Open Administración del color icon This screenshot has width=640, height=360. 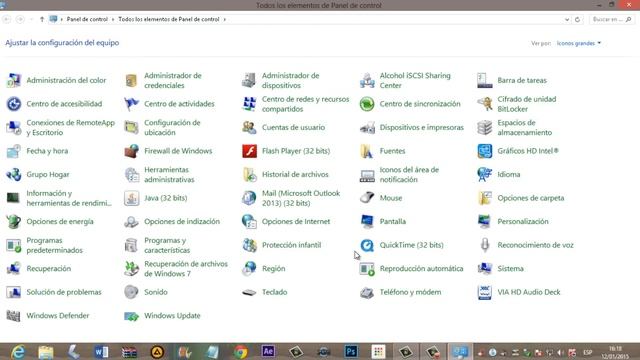pyautogui.click(x=13, y=80)
